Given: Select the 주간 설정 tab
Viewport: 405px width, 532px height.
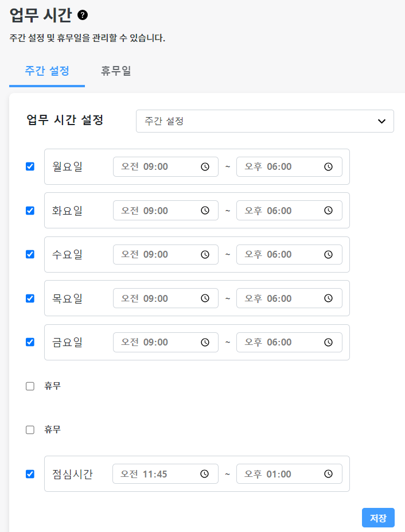Looking at the screenshot, I should (x=47, y=71).
